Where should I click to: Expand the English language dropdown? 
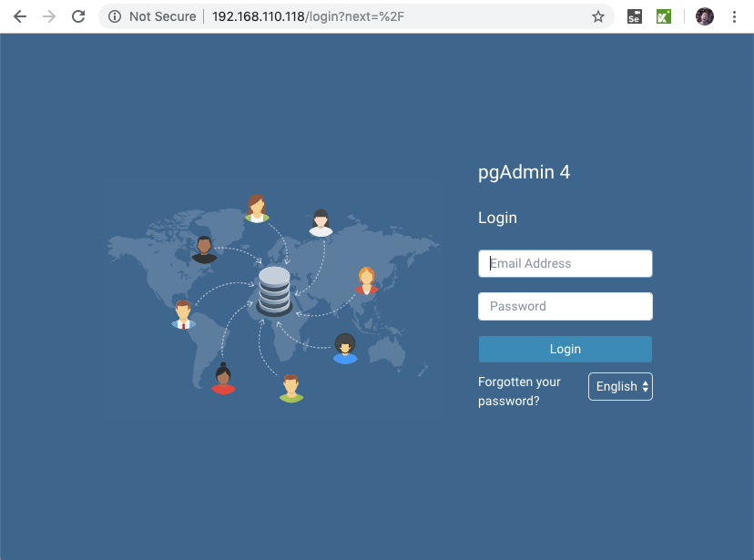620,386
